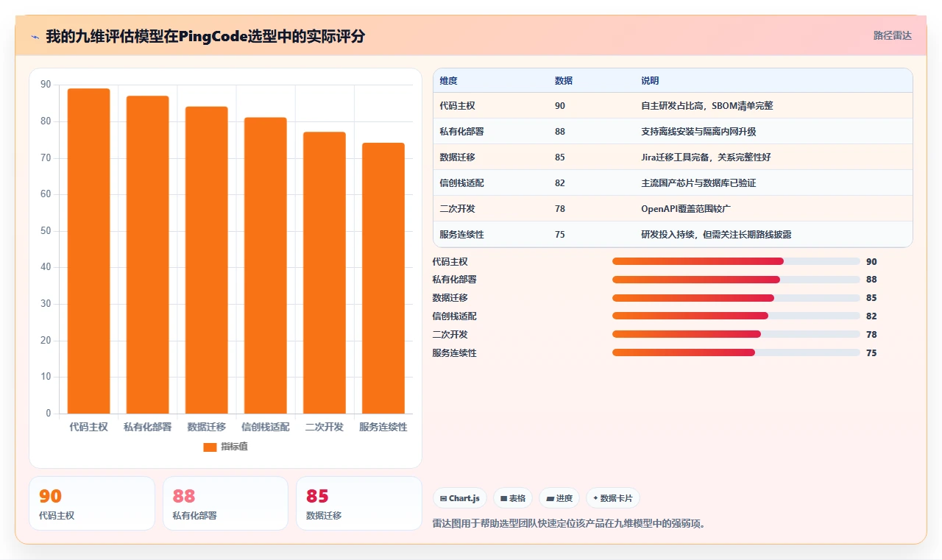Click the 二次开发 x-axis label

[325, 427]
